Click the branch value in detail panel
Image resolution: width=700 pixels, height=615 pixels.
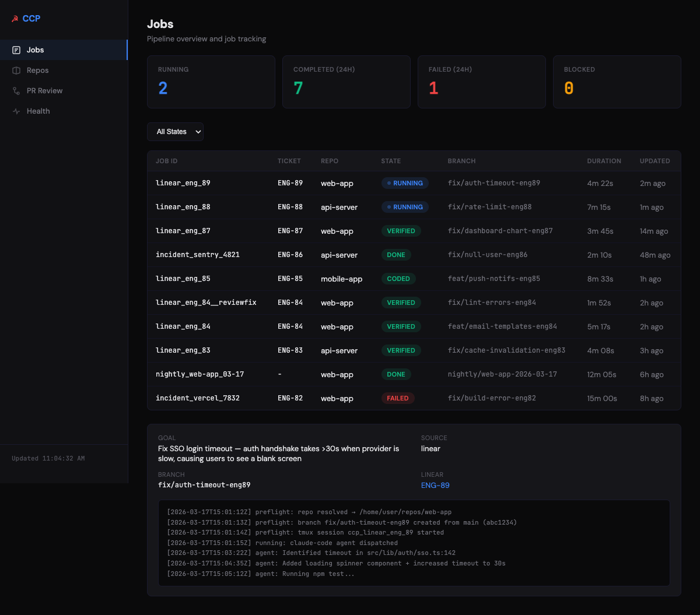[204, 485]
